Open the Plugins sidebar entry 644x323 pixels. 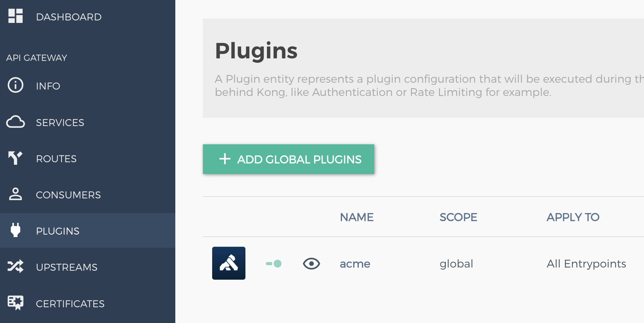(x=58, y=231)
